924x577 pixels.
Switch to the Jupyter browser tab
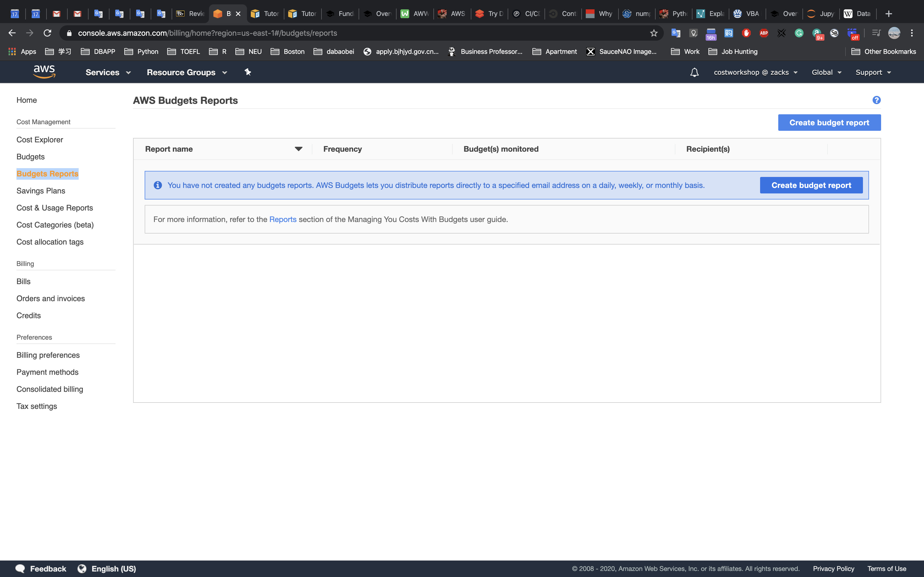(x=821, y=14)
